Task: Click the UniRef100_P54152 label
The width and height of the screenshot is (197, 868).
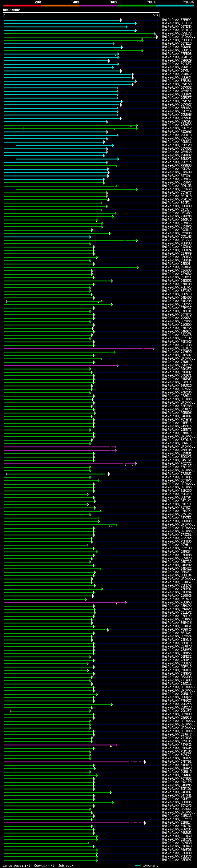Action: [x=176, y=200]
